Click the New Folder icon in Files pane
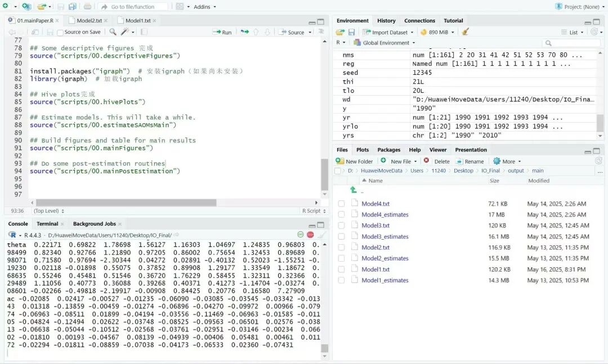 [x=339, y=161]
